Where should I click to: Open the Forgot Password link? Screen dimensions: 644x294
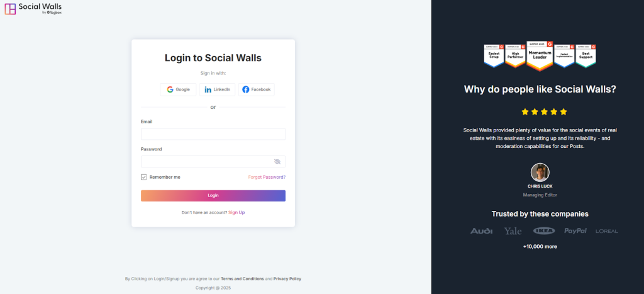pos(267,177)
